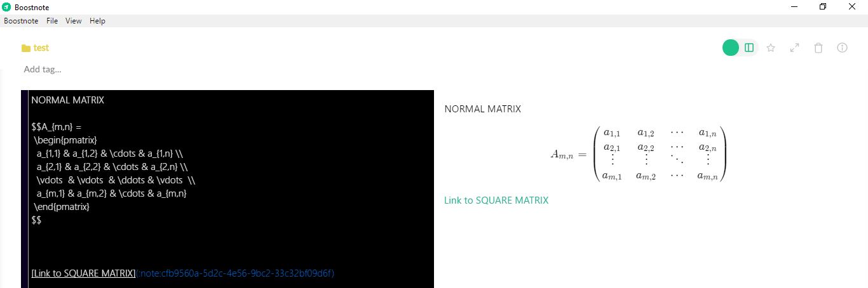
Task: Open the View menu
Action: [x=74, y=21]
